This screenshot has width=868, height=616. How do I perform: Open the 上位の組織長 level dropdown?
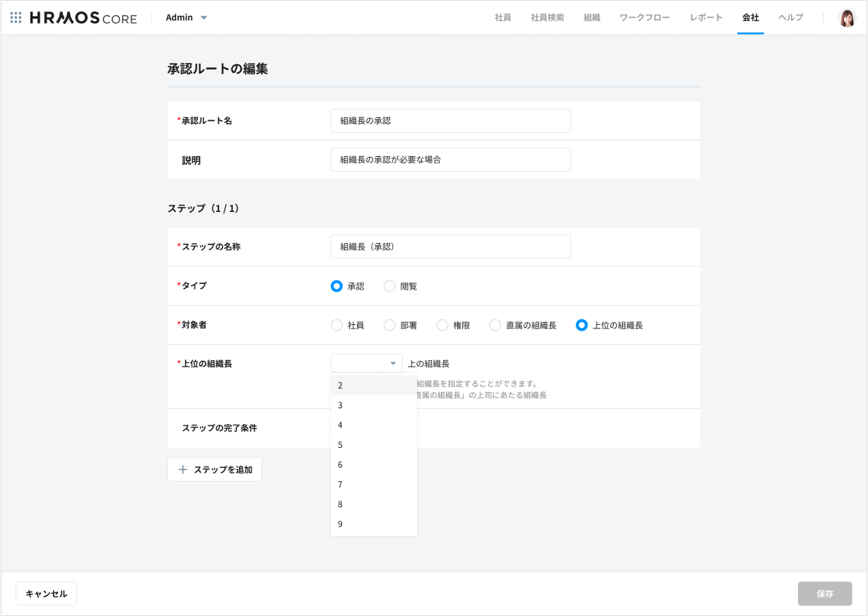[x=366, y=362]
